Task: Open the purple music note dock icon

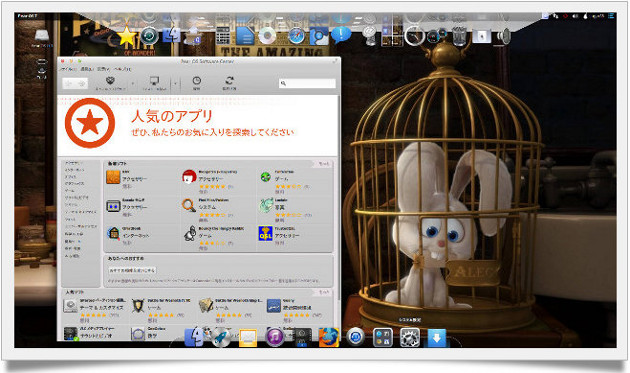Action: [275, 337]
